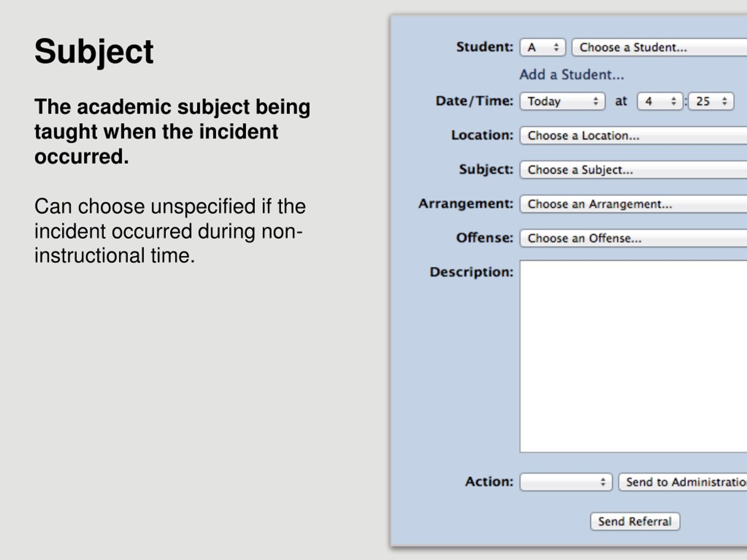This screenshot has width=747, height=560.
Task: Open the Send to Administration dropdown
Action: click(x=683, y=482)
